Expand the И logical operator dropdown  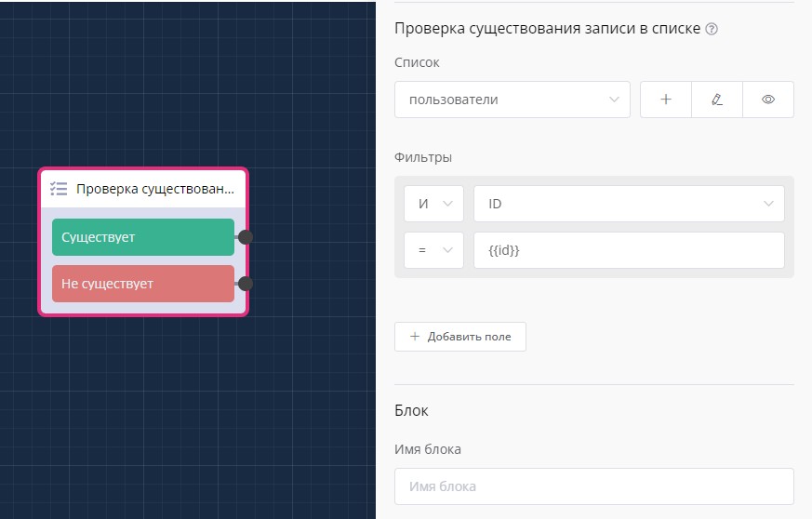tap(433, 204)
